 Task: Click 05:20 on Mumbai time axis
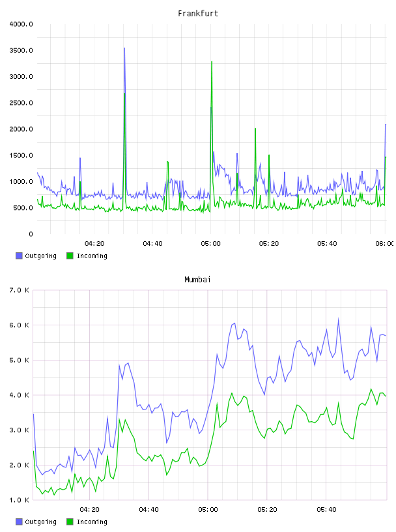point(267,510)
